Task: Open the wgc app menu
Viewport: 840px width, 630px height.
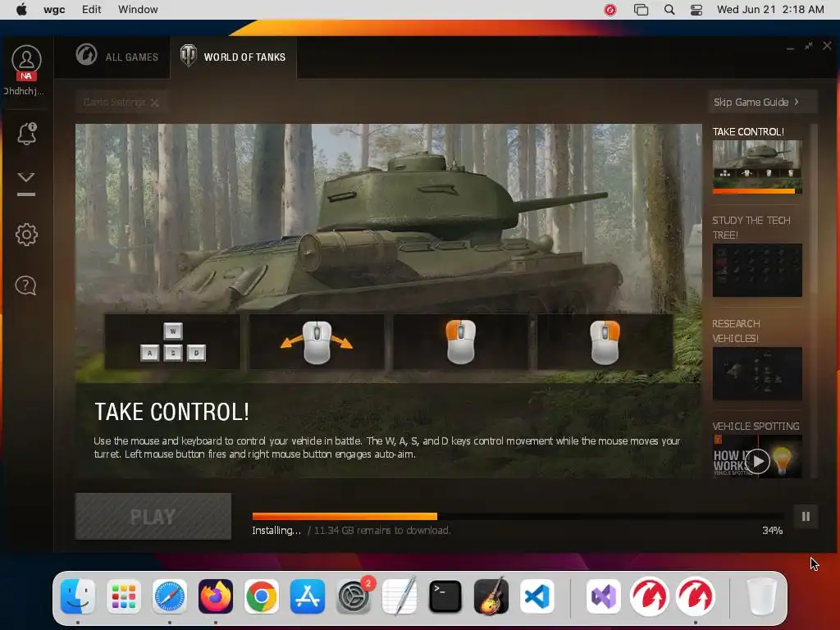Action: (x=54, y=10)
